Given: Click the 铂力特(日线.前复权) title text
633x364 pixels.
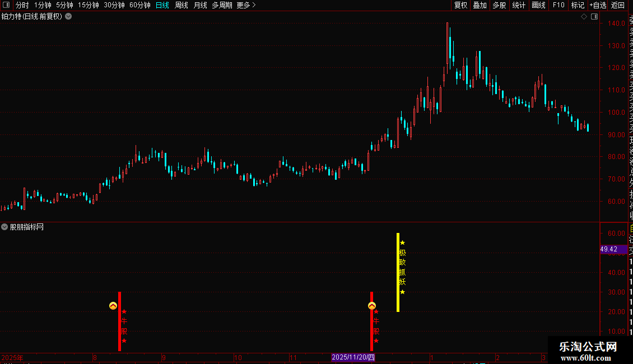Looking at the screenshot, I should point(31,16).
